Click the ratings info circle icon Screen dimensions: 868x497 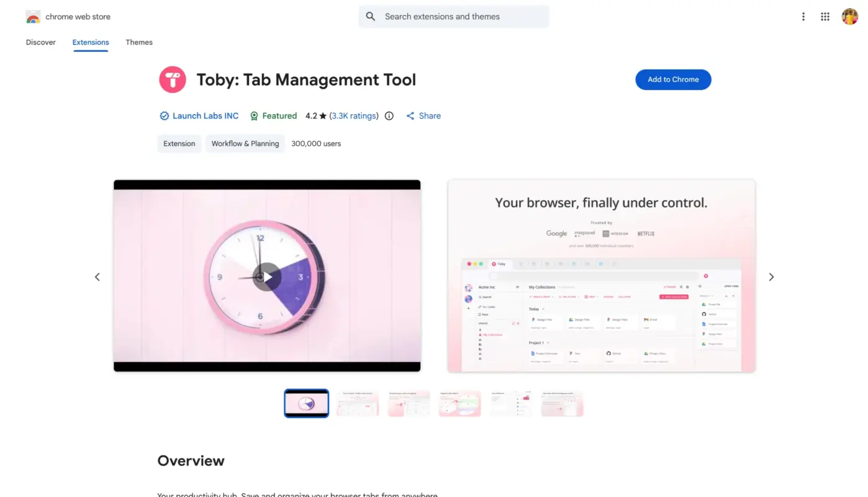pyautogui.click(x=389, y=116)
